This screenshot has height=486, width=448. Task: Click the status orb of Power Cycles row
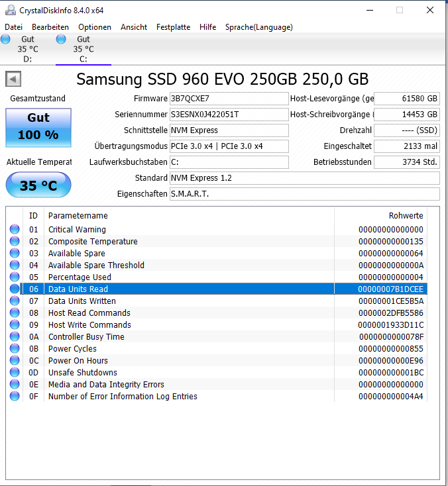tap(15, 348)
